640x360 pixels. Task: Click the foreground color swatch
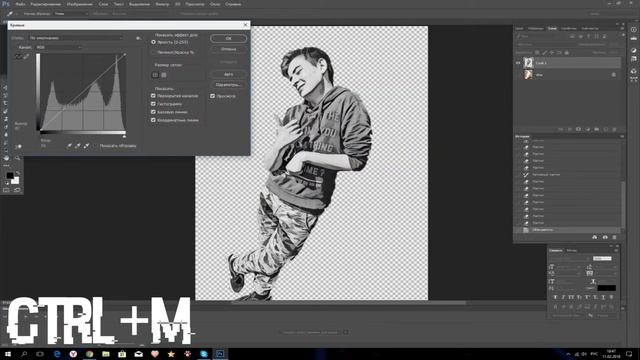pos(10,176)
